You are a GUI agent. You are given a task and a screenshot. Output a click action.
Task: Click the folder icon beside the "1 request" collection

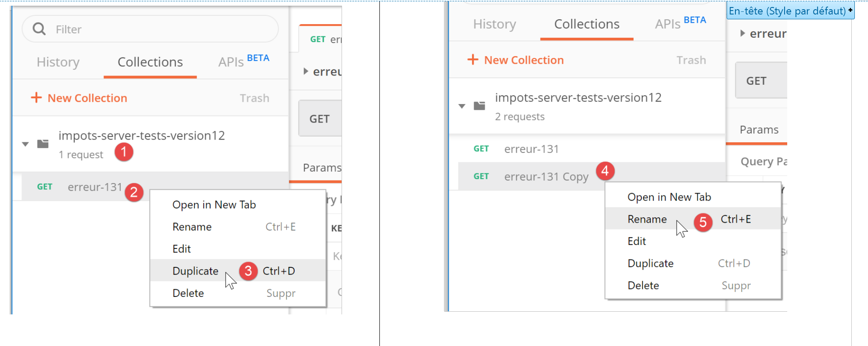(43, 144)
